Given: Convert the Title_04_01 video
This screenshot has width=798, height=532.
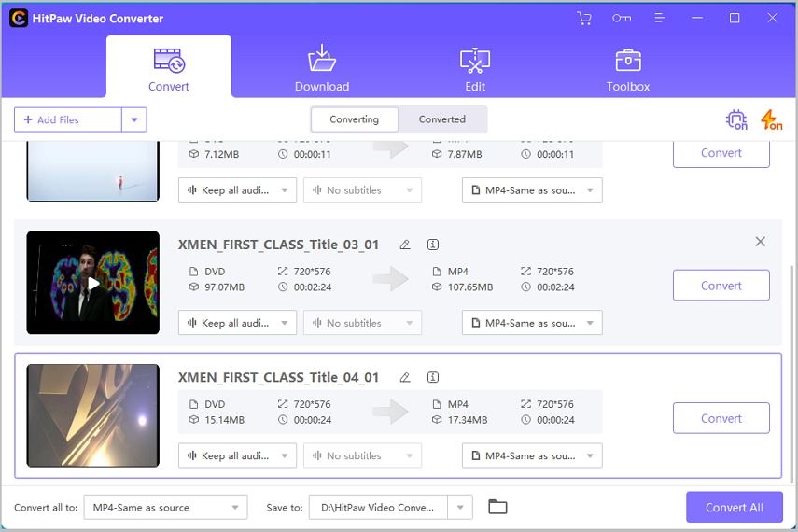Looking at the screenshot, I should [721, 418].
